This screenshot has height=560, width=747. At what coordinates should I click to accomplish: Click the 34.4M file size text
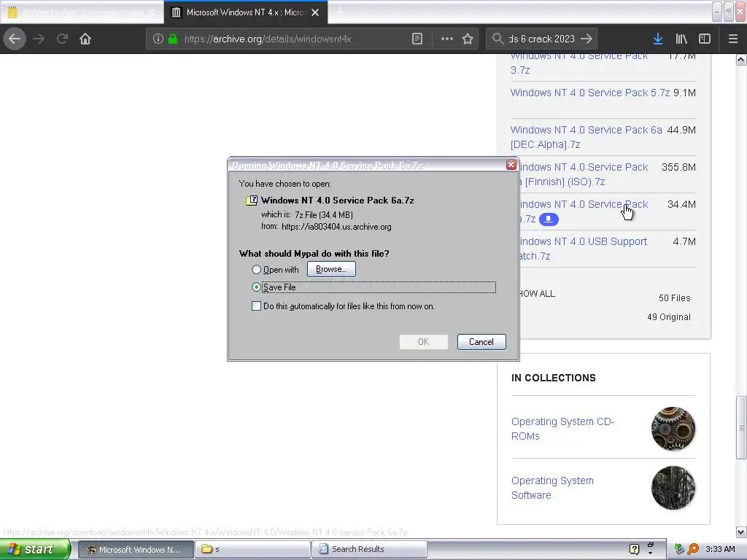[x=681, y=204]
